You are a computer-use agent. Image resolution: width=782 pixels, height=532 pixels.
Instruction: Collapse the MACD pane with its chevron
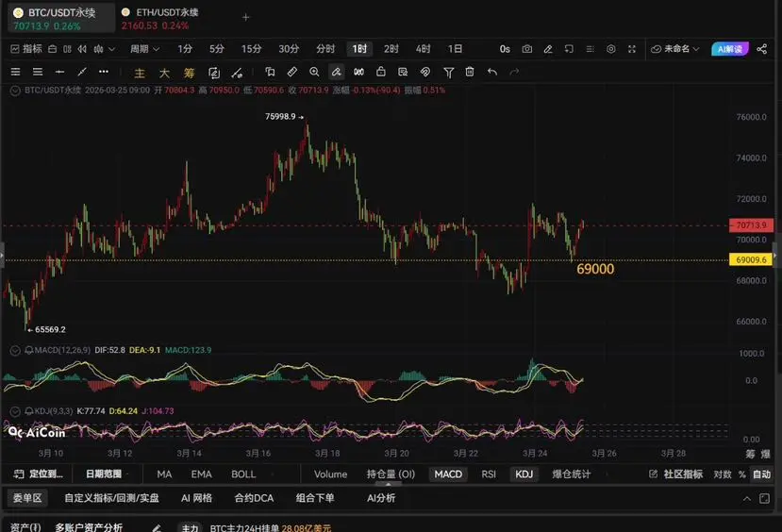(x=15, y=351)
